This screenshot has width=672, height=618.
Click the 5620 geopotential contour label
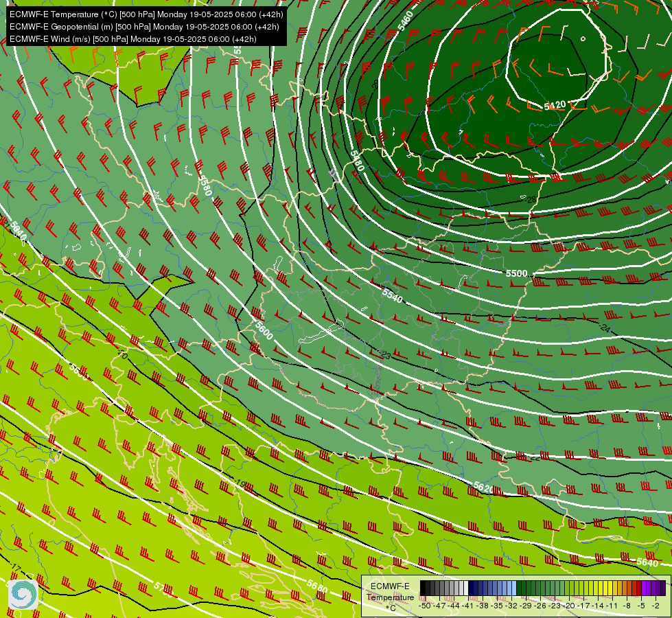tap(483, 488)
